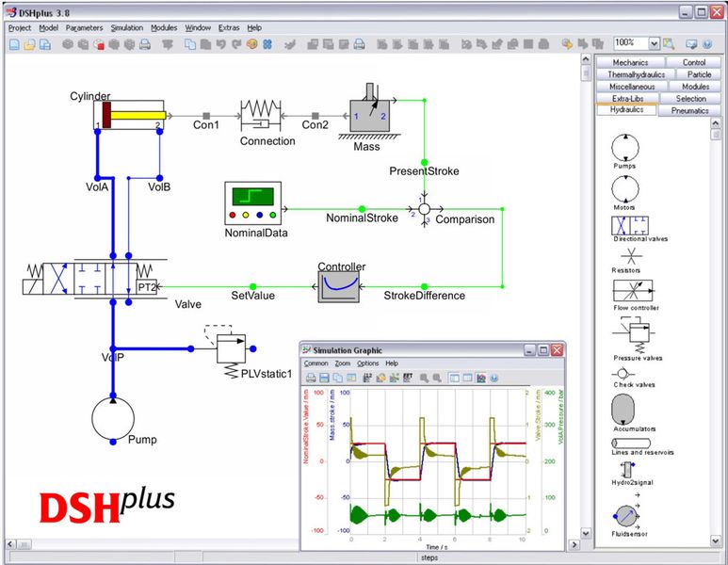
Task: Print the Simulation Graphic plot
Action: pos(311,378)
